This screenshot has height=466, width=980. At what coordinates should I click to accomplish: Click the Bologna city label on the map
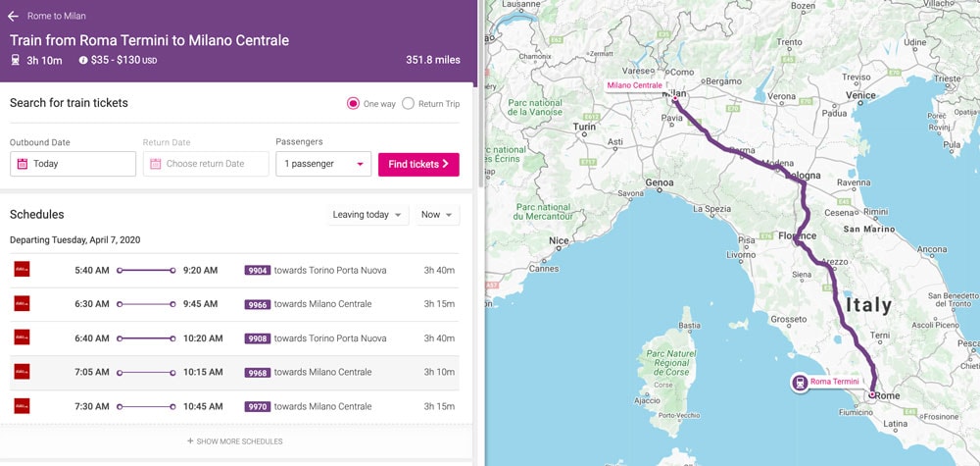(x=803, y=176)
